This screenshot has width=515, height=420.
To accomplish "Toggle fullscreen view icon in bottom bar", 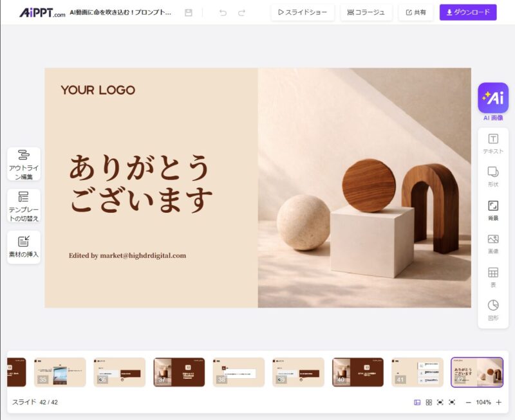I will point(440,402).
